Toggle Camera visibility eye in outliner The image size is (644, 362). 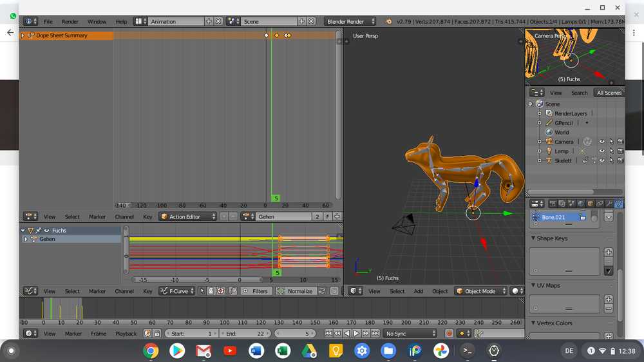(x=602, y=142)
